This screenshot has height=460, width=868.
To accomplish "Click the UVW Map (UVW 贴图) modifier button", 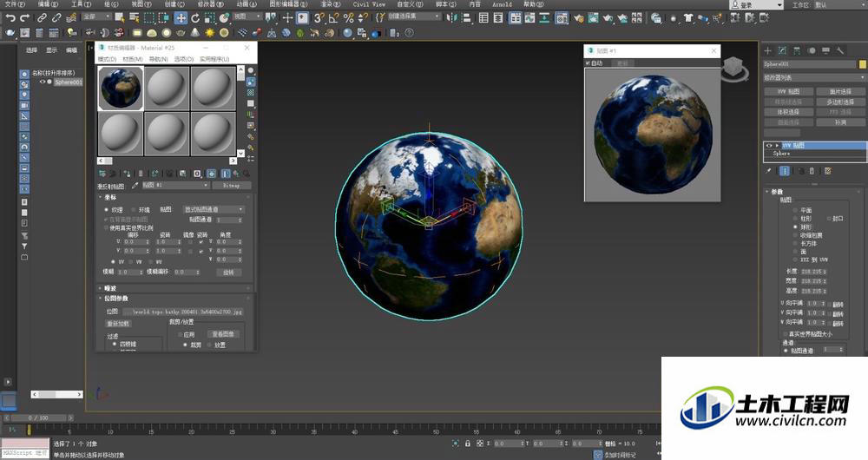I will point(788,91).
